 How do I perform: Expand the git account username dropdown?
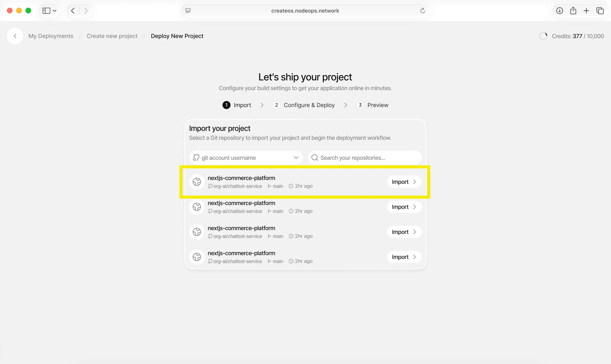246,158
